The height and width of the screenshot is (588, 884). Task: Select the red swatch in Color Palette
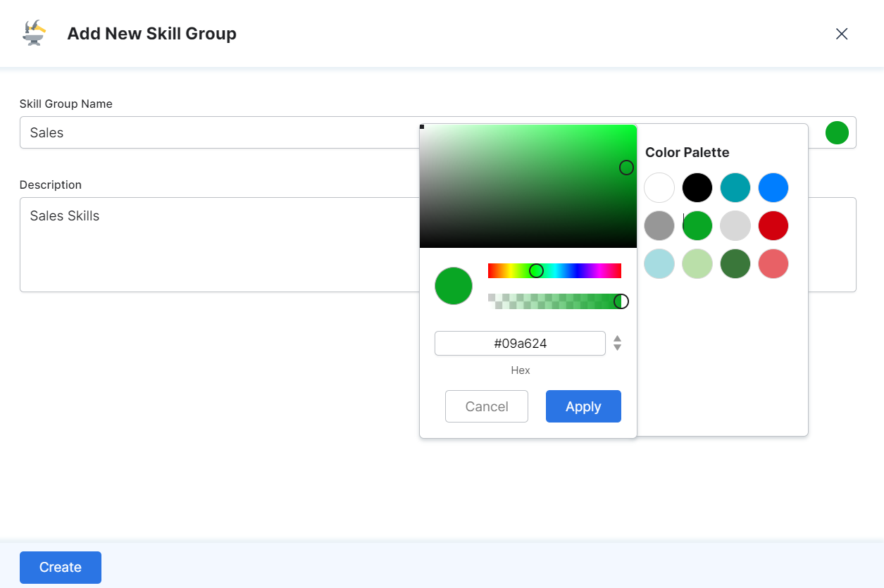point(773,225)
